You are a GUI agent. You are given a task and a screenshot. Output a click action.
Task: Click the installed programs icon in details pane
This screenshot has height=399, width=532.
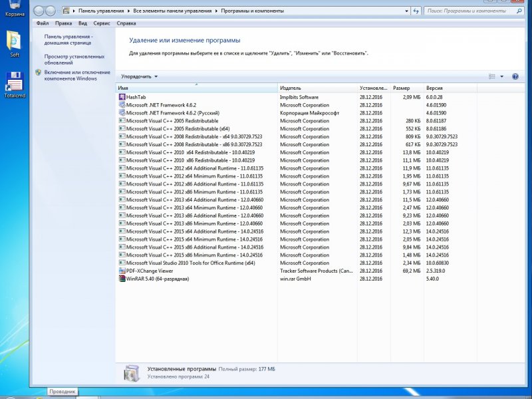[131, 373]
